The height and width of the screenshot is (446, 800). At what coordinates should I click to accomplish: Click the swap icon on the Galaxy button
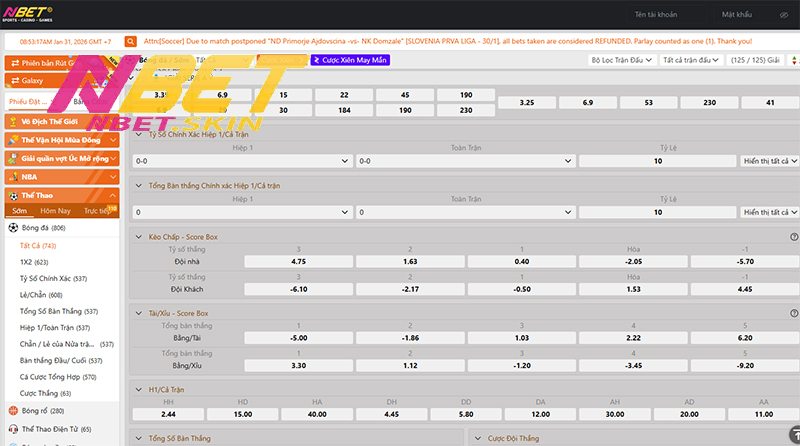point(13,80)
